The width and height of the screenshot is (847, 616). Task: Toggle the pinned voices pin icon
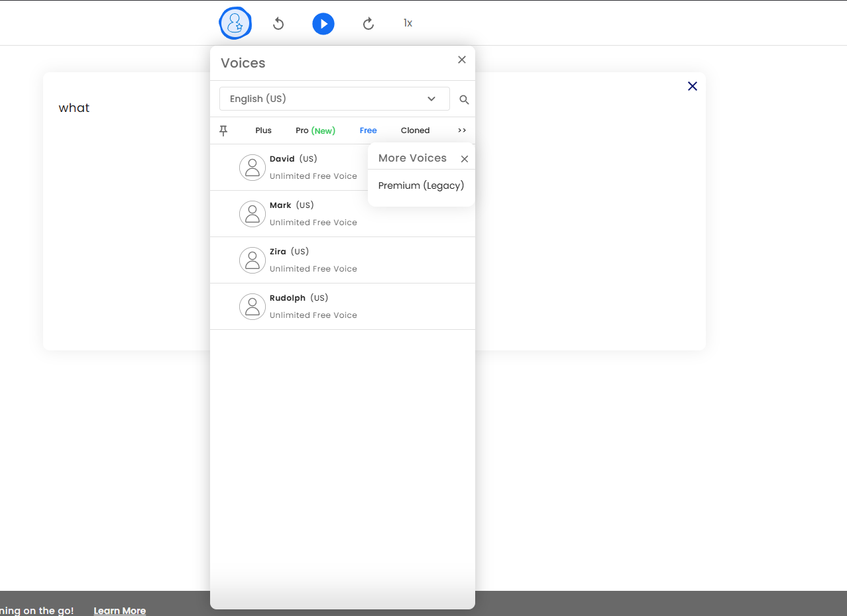click(x=223, y=130)
